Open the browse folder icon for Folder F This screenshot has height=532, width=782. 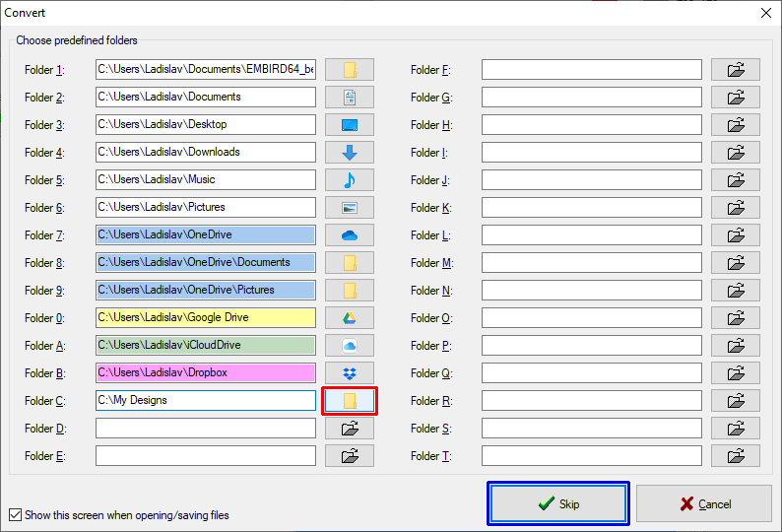pyautogui.click(x=736, y=69)
